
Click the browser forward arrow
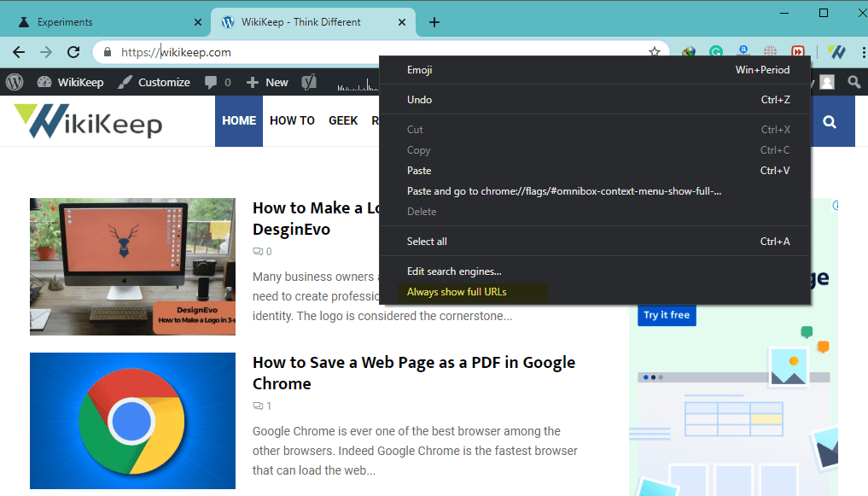click(46, 52)
